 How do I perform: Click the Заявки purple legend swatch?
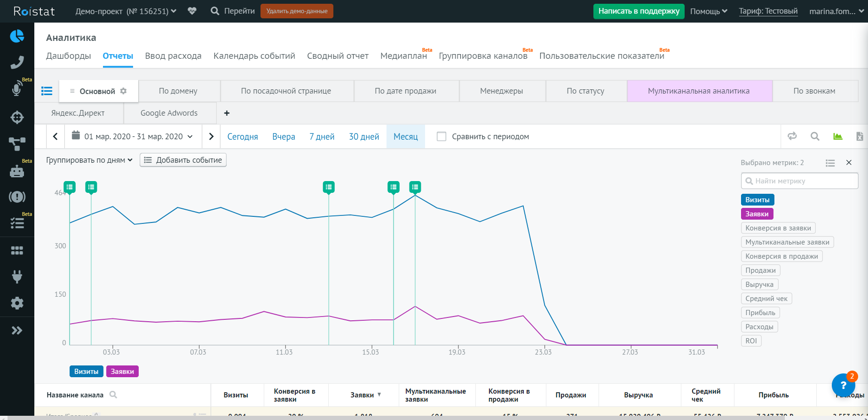click(122, 372)
